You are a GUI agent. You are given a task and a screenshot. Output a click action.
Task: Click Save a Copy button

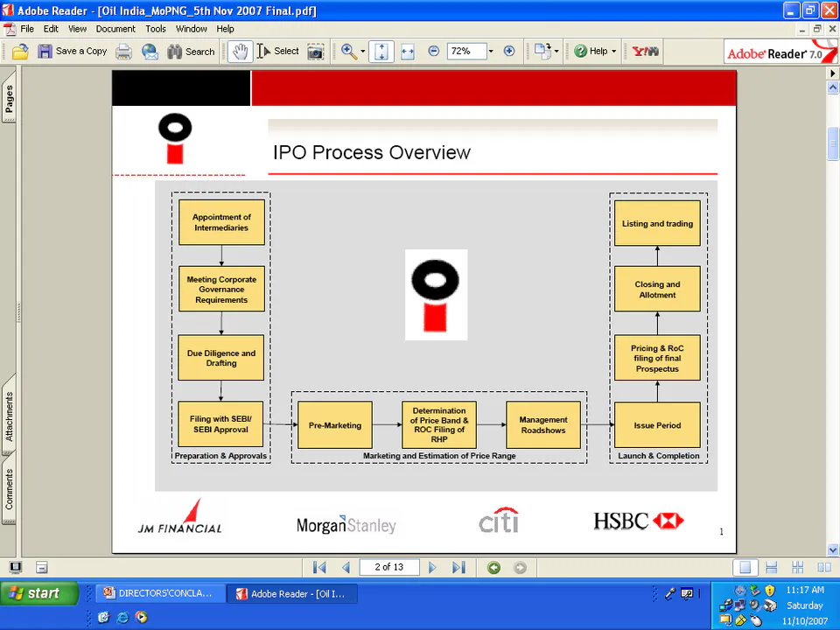[x=73, y=52]
